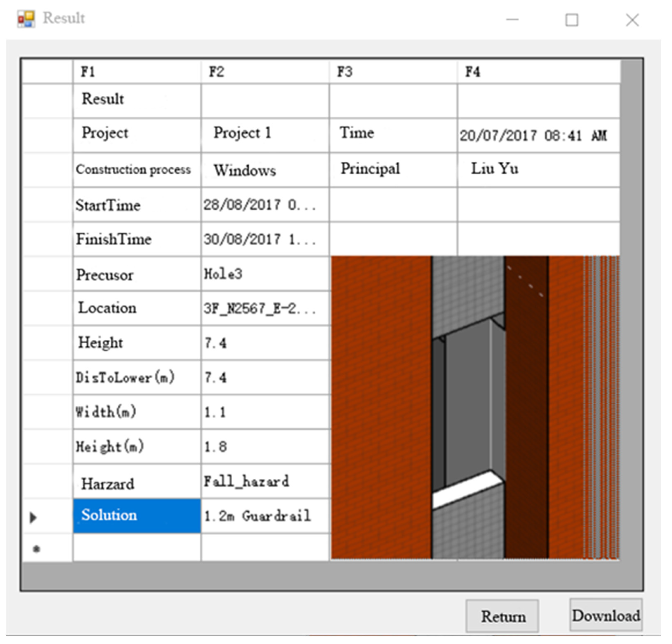Click the F3 column header
This screenshot has width=672, height=644.
pos(393,72)
